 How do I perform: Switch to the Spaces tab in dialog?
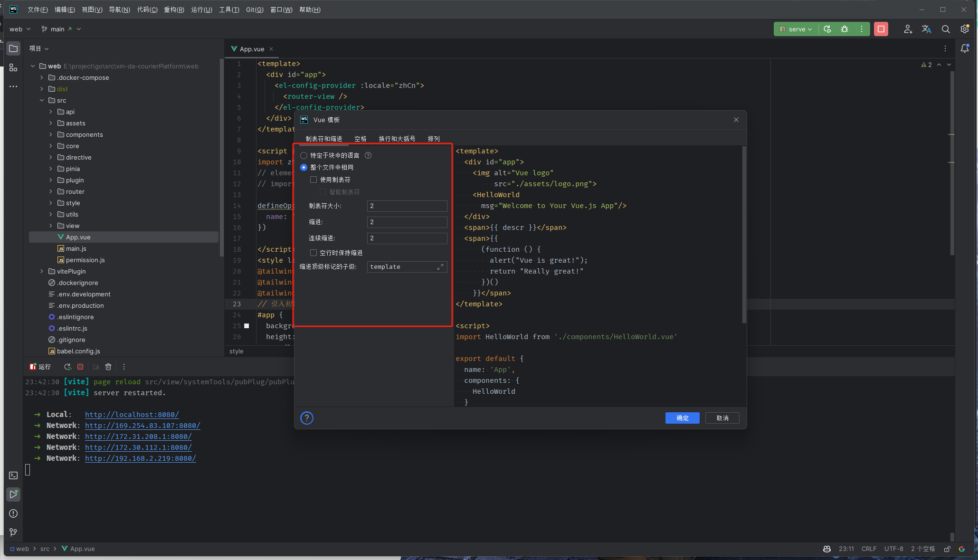point(361,139)
